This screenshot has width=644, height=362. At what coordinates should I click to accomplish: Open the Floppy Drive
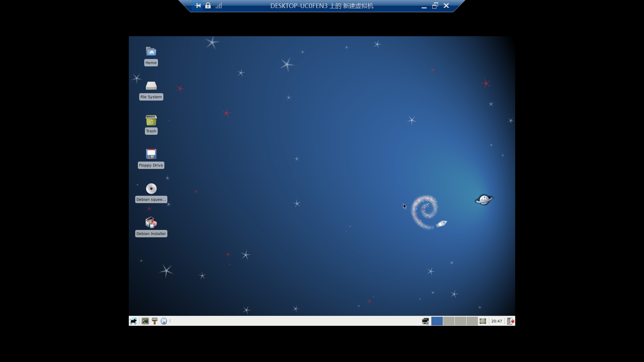point(151,154)
